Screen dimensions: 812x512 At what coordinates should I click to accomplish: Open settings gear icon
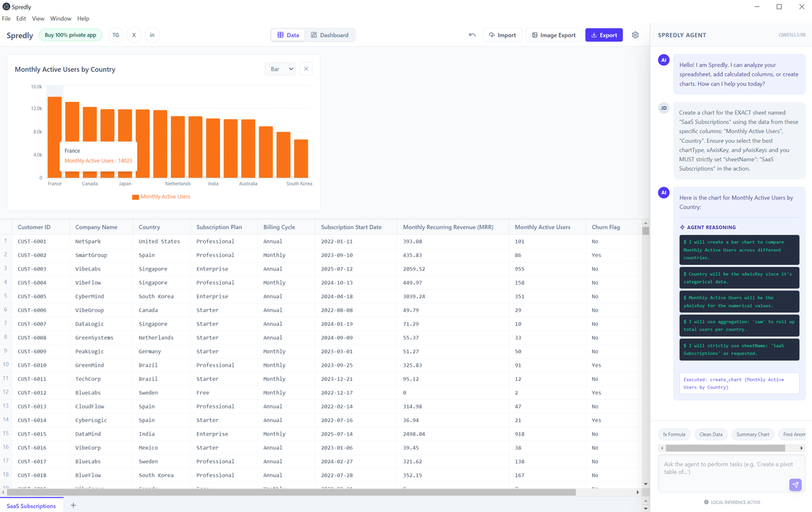[x=635, y=35]
